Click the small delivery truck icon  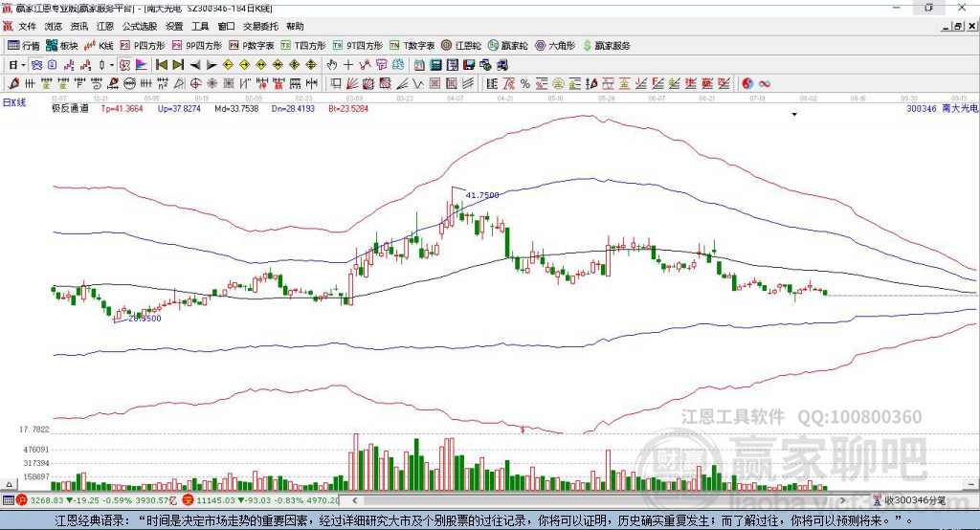tap(501, 65)
